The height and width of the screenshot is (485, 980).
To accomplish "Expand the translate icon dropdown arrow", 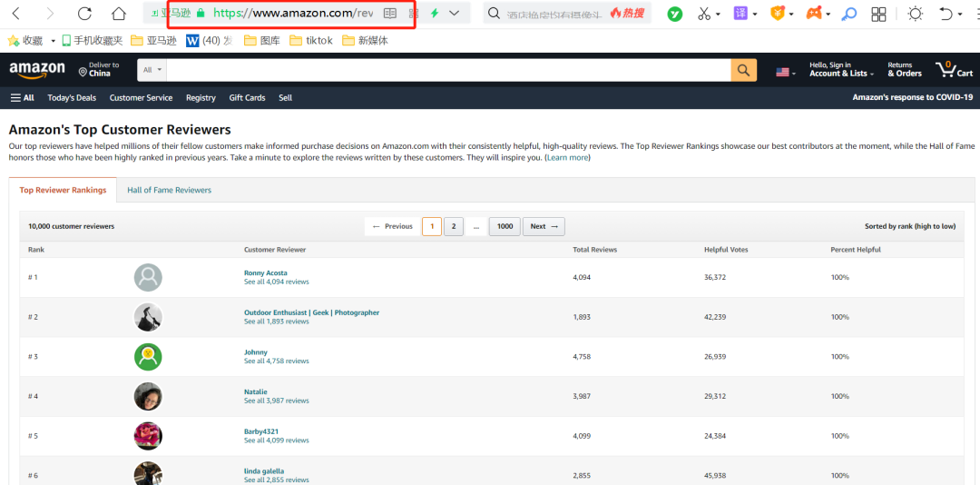I will click(x=755, y=15).
